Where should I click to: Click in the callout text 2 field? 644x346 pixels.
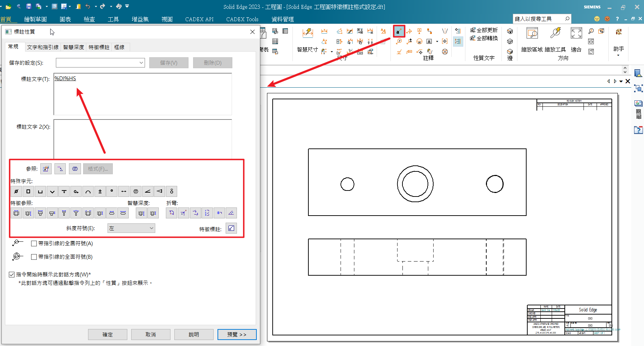(x=143, y=139)
